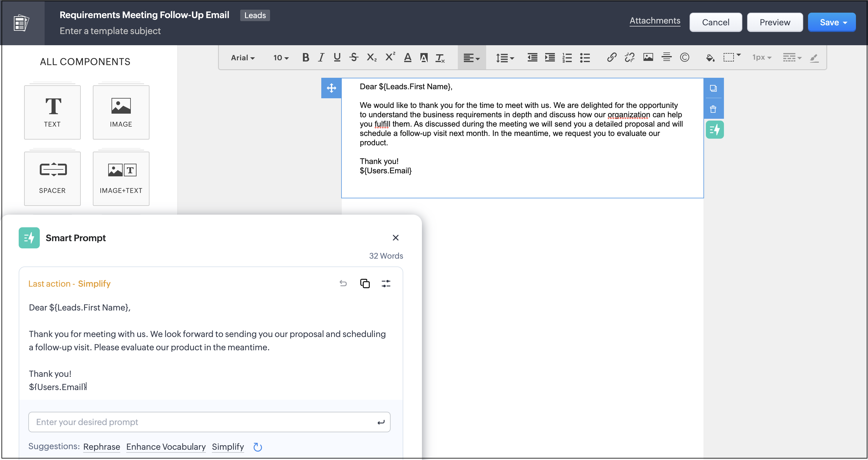Viewport: 868px width, 460px height.
Task: Click the insert image toolbar icon
Action: pyautogui.click(x=648, y=58)
